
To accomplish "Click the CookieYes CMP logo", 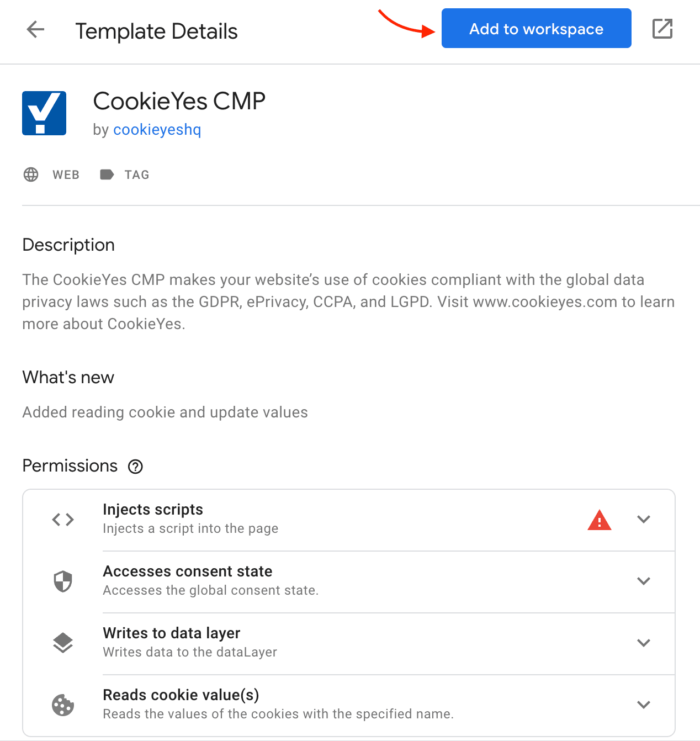I will (44, 113).
